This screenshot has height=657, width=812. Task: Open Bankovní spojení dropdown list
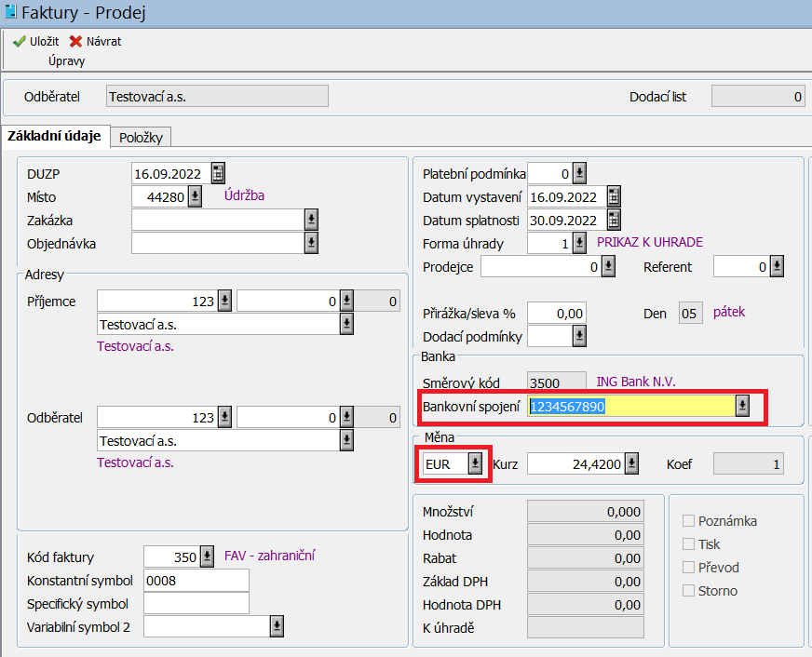(742, 406)
